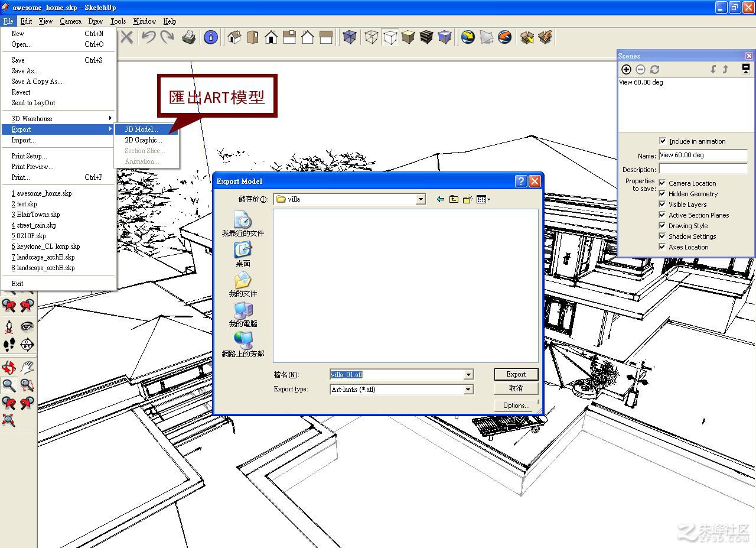This screenshot has width=756, height=548.
Task: Create a new folder in Export dialog
Action: pyautogui.click(x=467, y=199)
